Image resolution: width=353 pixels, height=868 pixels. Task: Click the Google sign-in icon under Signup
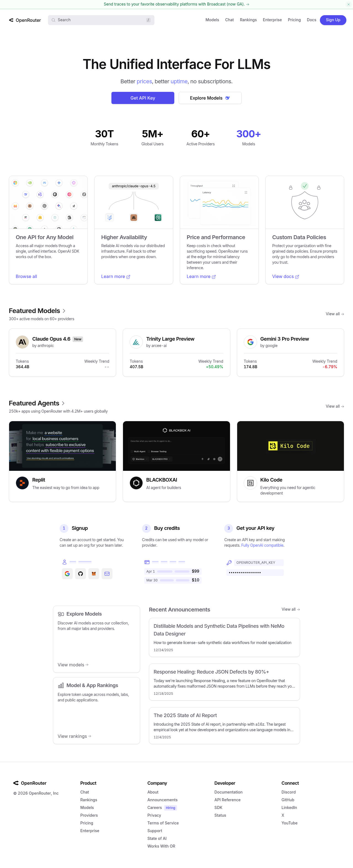coord(67,573)
